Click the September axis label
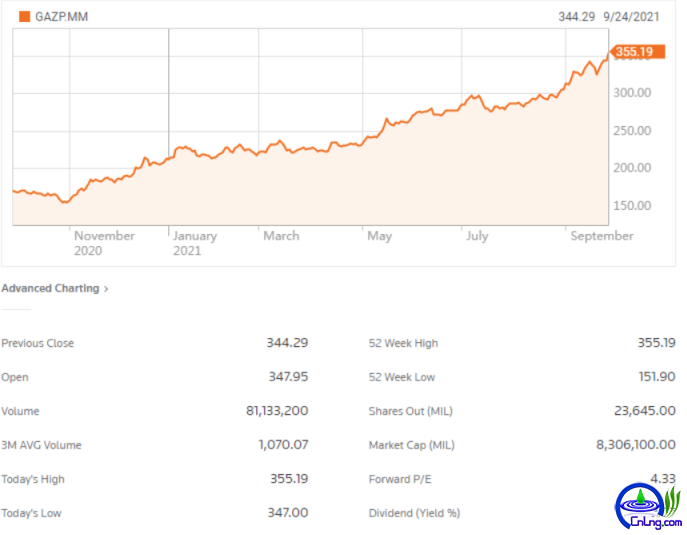 coord(602,236)
